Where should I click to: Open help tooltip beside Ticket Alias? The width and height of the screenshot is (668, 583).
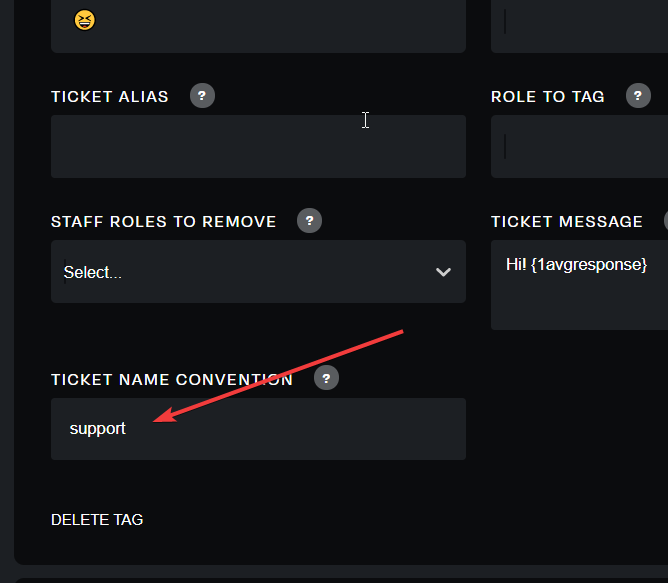(202, 95)
